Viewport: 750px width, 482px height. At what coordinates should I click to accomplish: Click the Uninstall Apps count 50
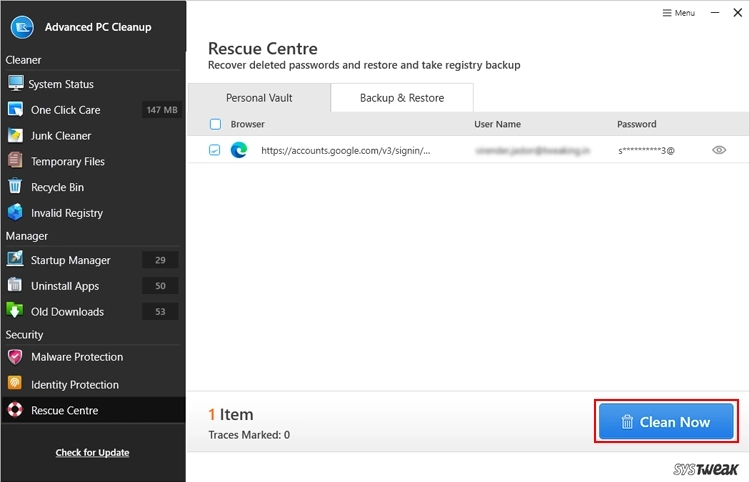click(x=160, y=286)
